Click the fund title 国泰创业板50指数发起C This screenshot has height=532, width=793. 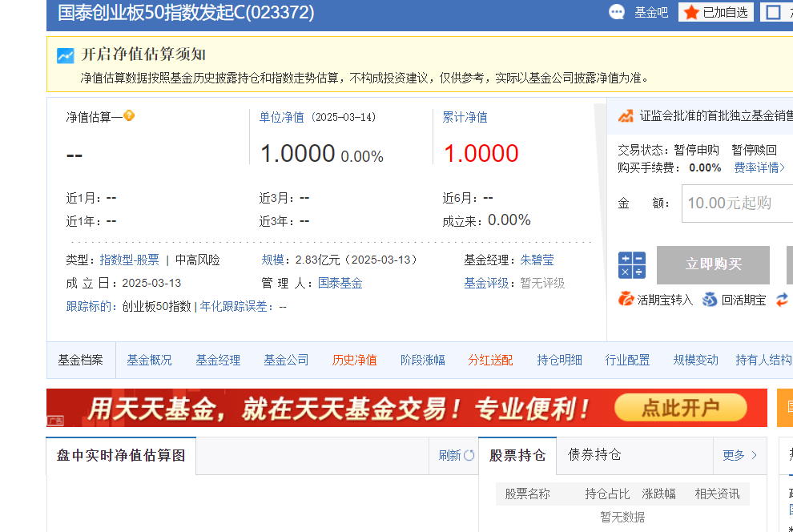(x=186, y=12)
